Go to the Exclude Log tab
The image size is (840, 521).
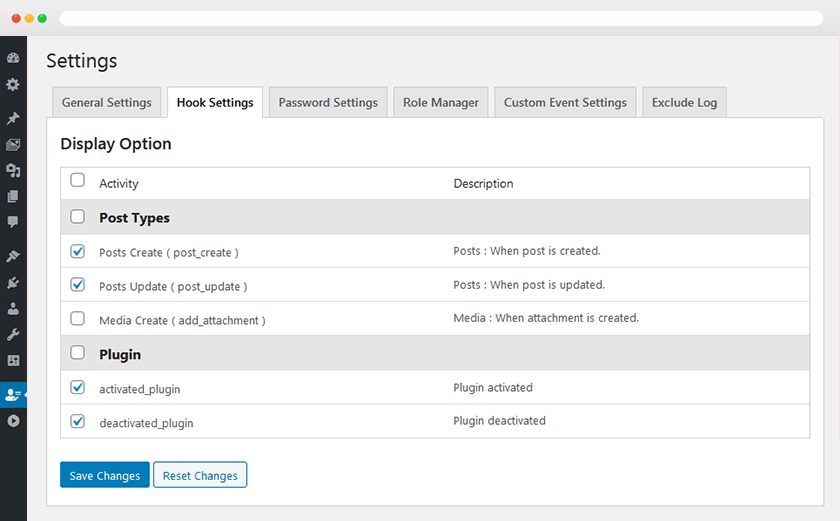tap(684, 102)
